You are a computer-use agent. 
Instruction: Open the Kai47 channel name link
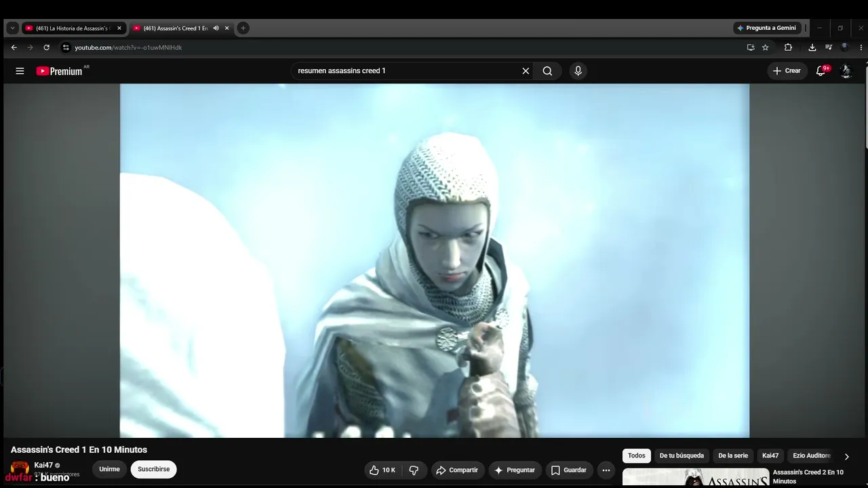pyautogui.click(x=43, y=466)
